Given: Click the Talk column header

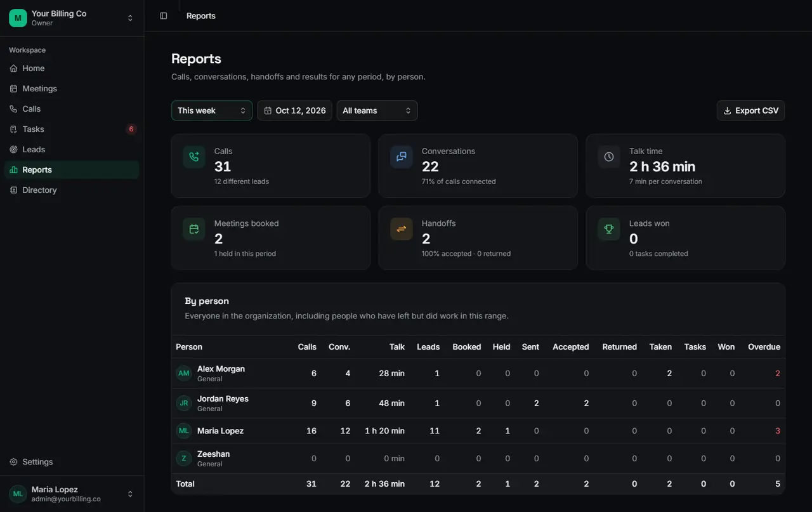Looking at the screenshot, I should coord(397,347).
